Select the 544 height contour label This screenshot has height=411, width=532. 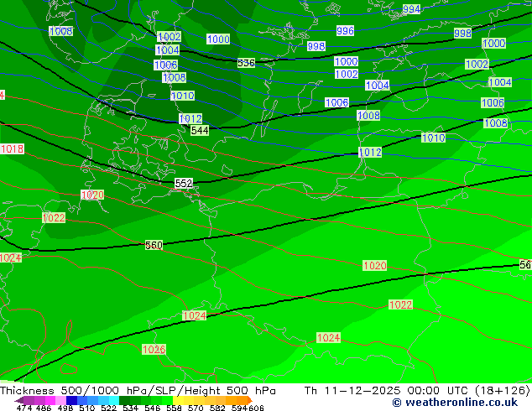[200, 130]
